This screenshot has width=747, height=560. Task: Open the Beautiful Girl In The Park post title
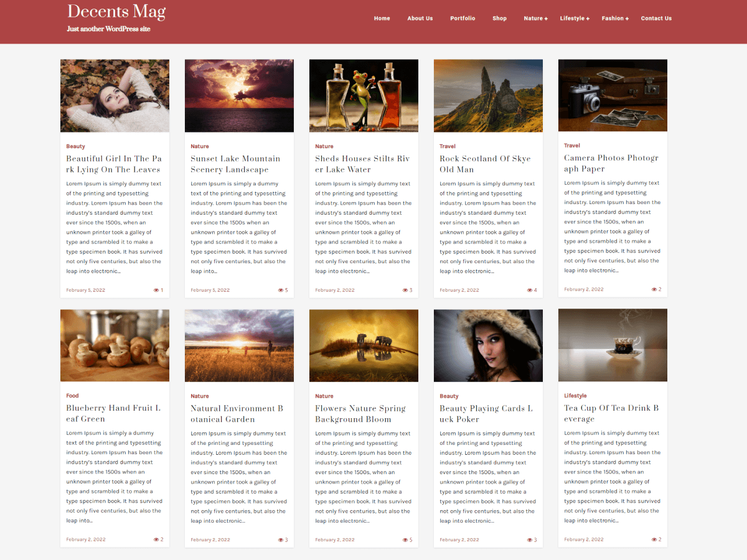114,164
